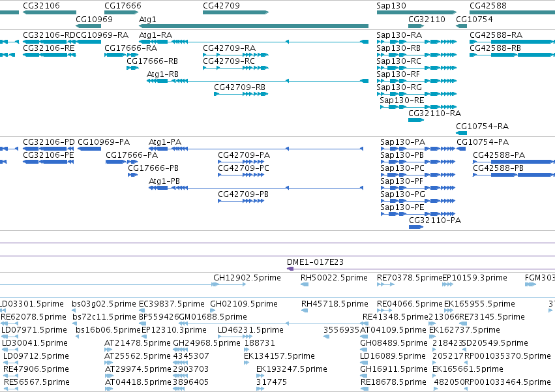The height and width of the screenshot is (392, 555).
Task: Select the CG42709 gene label
Action: pyautogui.click(x=221, y=6)
